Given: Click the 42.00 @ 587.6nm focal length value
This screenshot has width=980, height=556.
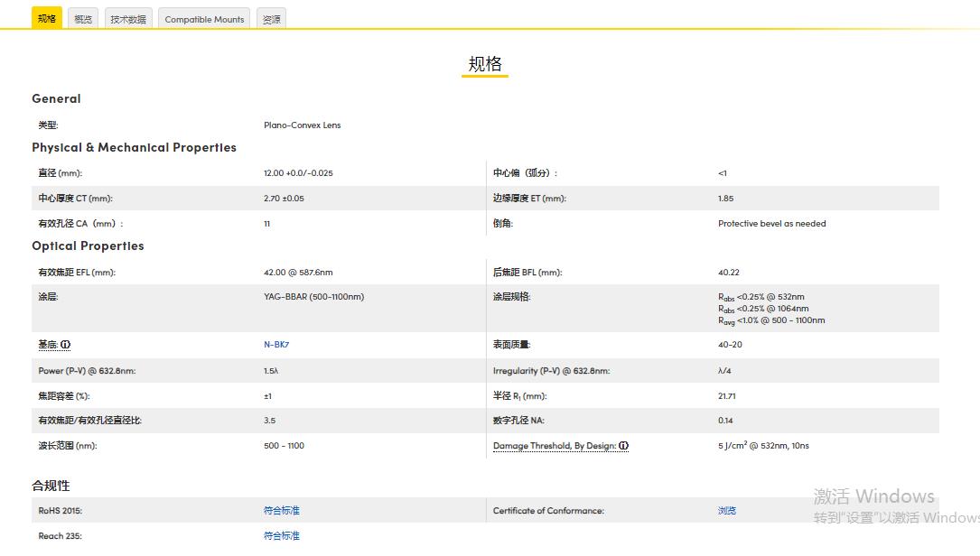Looking at the screenshot, I should click(x=298, y=273).
